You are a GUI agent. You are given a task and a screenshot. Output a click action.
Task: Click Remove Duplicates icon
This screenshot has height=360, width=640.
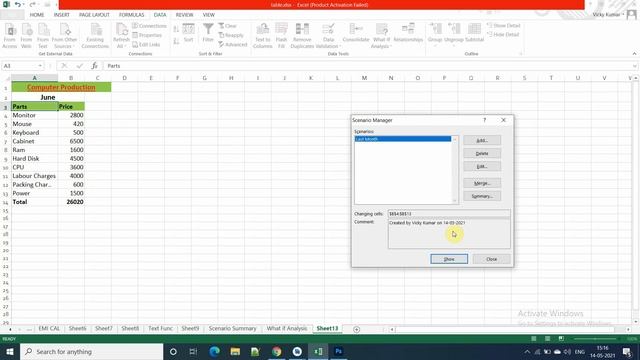pyautogui.click(x=302, y=36)
